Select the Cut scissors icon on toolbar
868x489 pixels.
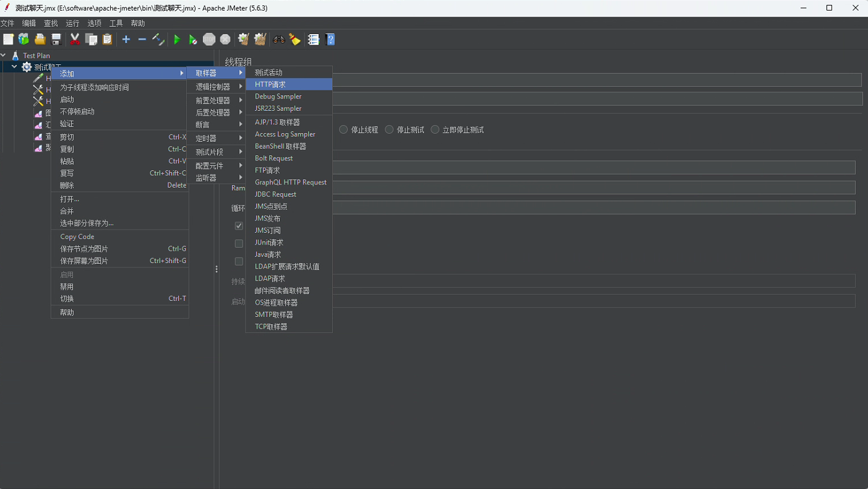coord(74,39)
